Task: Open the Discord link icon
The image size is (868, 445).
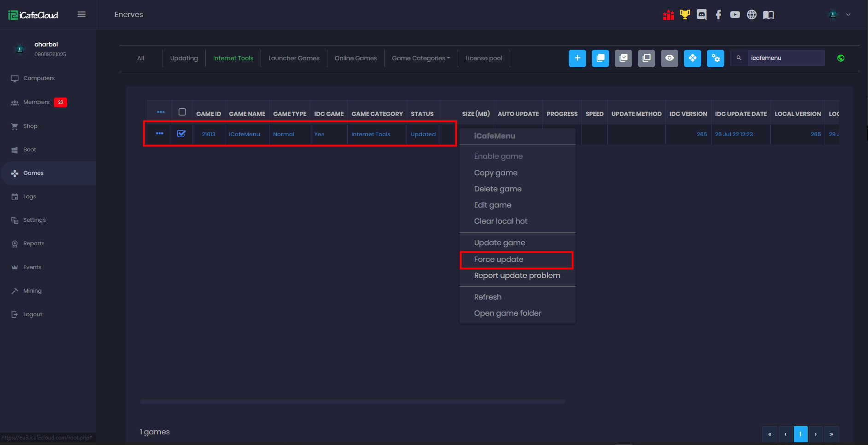Action: click(x=702, y=15)
